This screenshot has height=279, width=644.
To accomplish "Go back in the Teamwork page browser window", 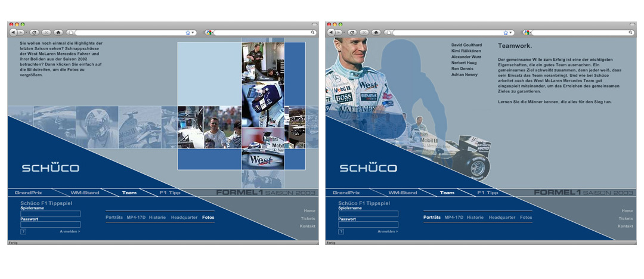I will coord(330,32).
